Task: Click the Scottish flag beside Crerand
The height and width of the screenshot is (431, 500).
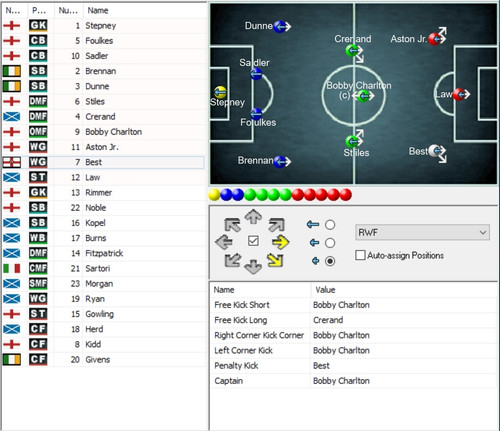Action: point(12,116)
